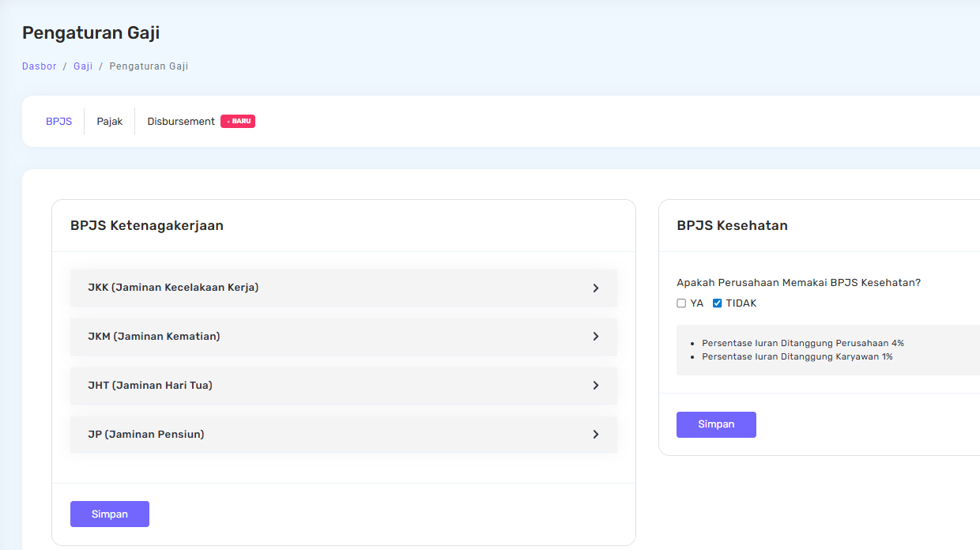Click text Persentase Iuran Ditanggung Perusahaan 4%

click(x=803, y=344)
